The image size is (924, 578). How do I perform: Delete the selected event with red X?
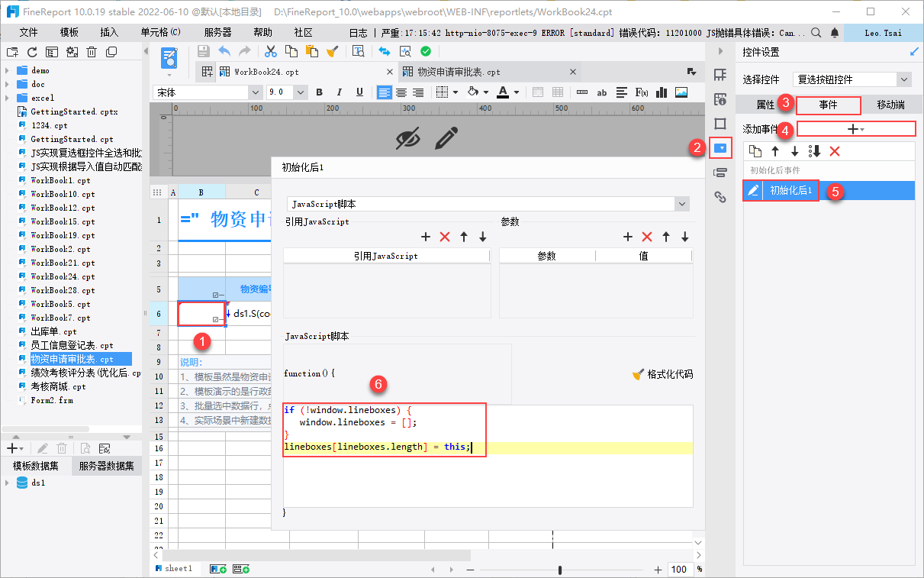[835, 151]
